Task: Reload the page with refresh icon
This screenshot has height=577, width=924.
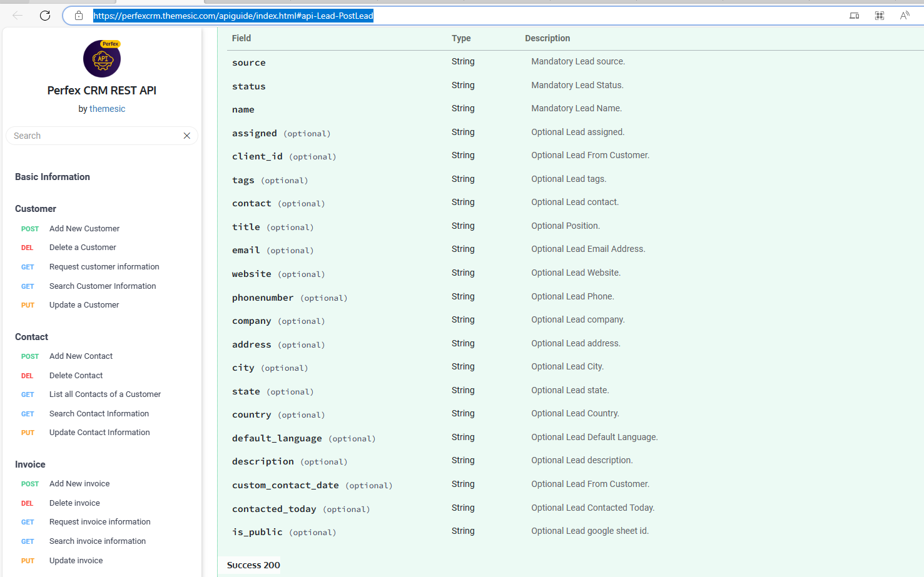Action: pos(45,16)
